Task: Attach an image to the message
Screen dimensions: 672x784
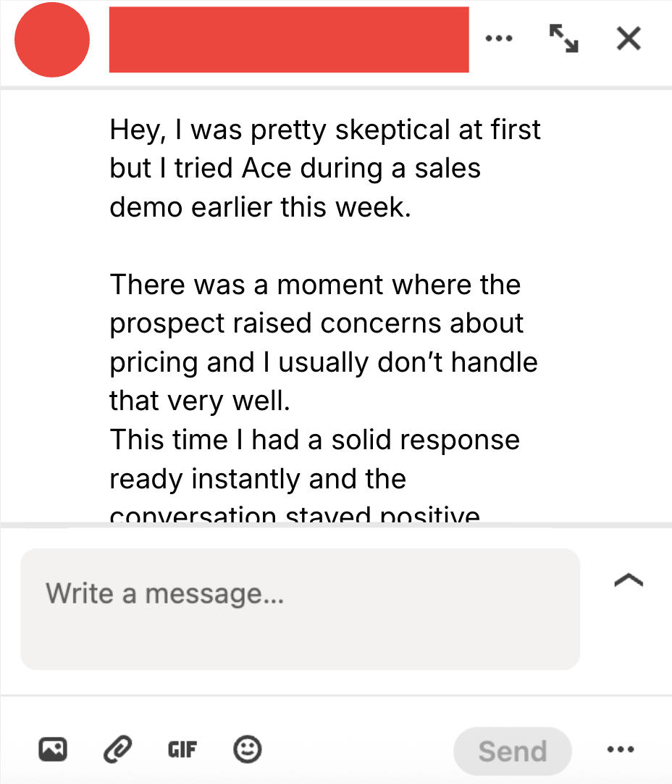Action: click(x=54, y=750)
